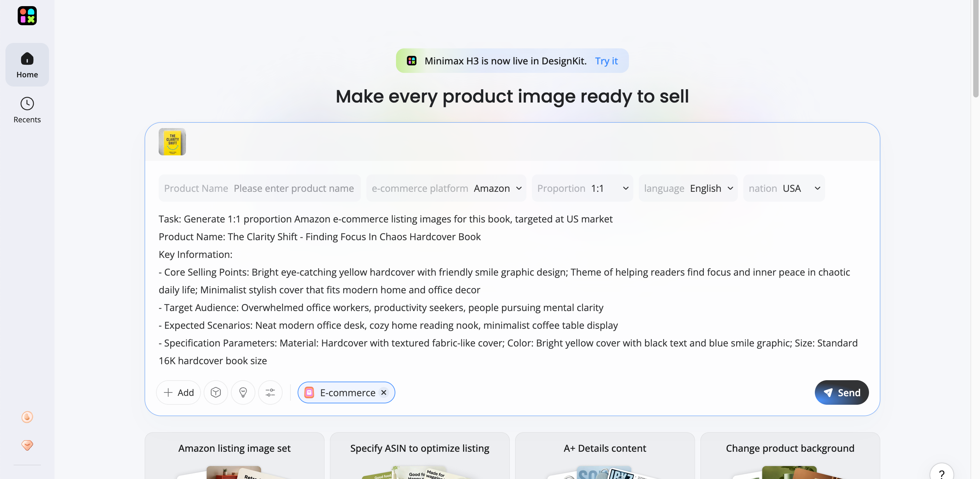
Task: Open the Recents clock icon
Action: (27, 103)
